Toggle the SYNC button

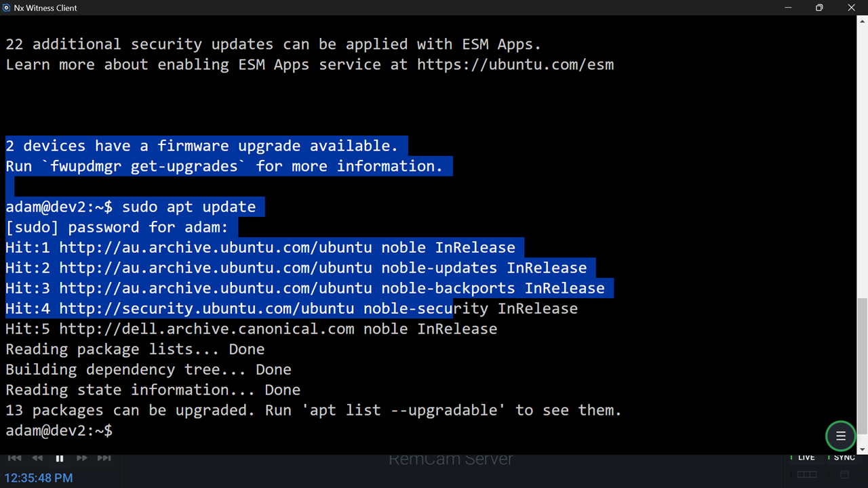pyautogui.click(x=842, y=458)
